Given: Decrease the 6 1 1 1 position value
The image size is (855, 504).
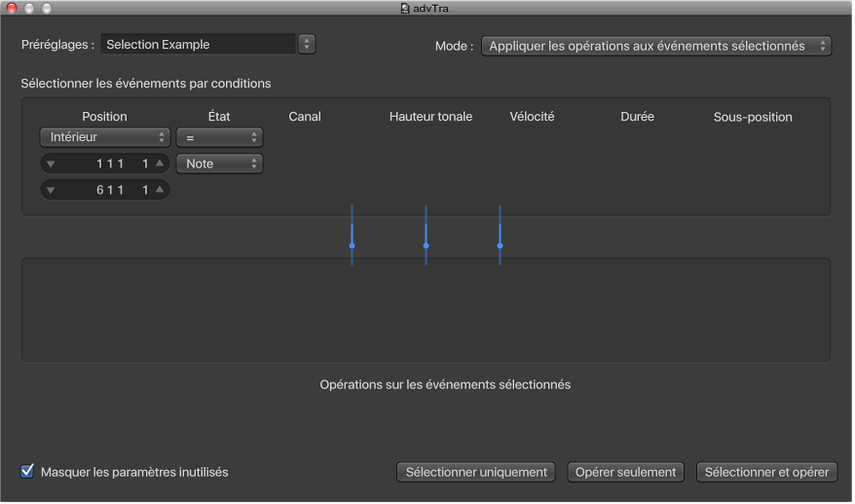Looking at the screenshot, I should pyautogui.click(x=51, y=190).
